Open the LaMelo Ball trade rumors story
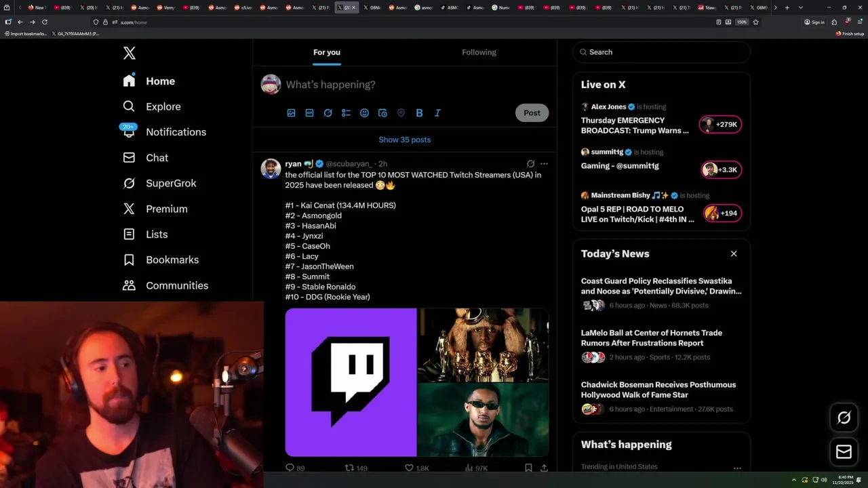Screen dimensions: 868x488 (652, 338)
